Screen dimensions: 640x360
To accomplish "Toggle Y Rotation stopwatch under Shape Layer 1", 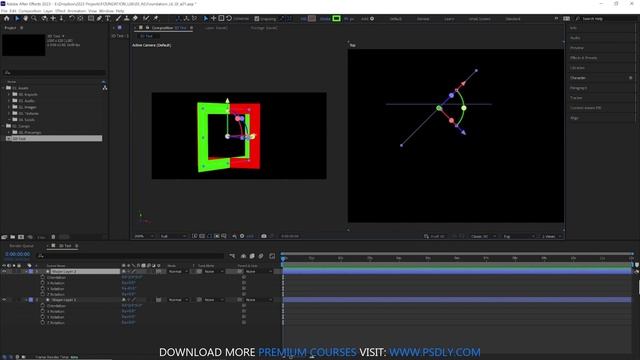I will (x=42, y=317).
